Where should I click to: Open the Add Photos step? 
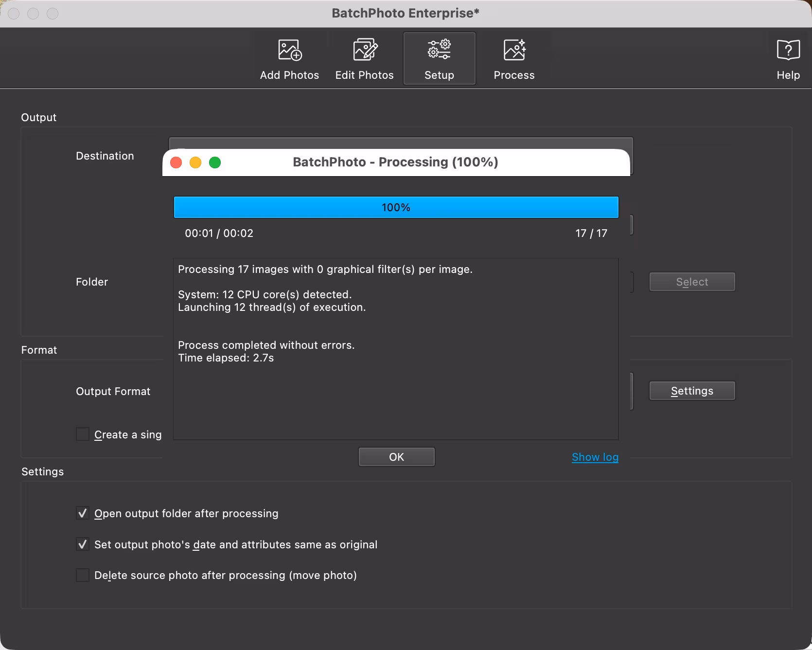click(x=289, y=59)
